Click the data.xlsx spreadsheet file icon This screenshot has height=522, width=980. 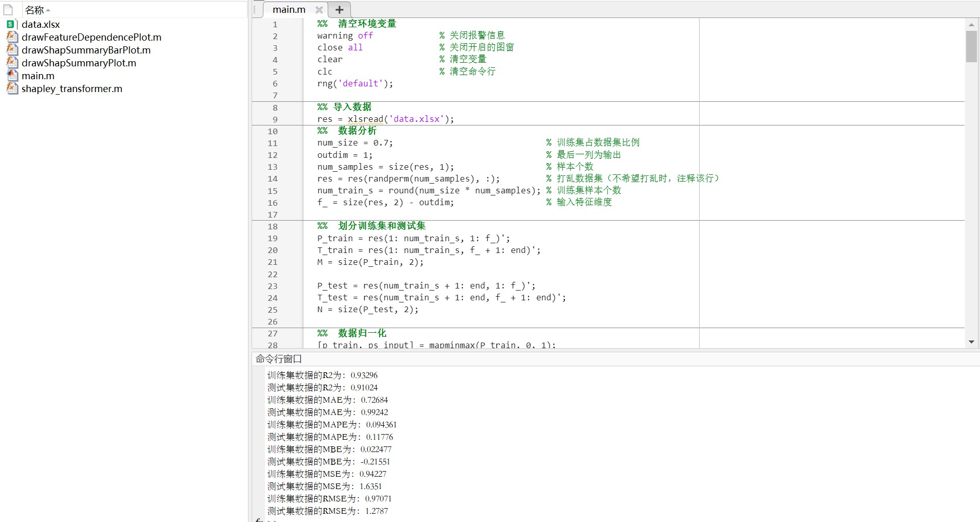(11, 24)
